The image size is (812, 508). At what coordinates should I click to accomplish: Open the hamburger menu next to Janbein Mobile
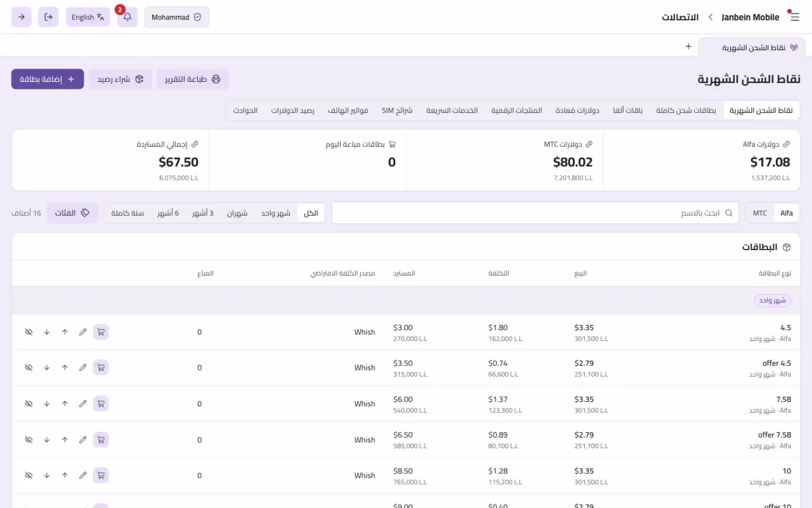tap(794, 17)
